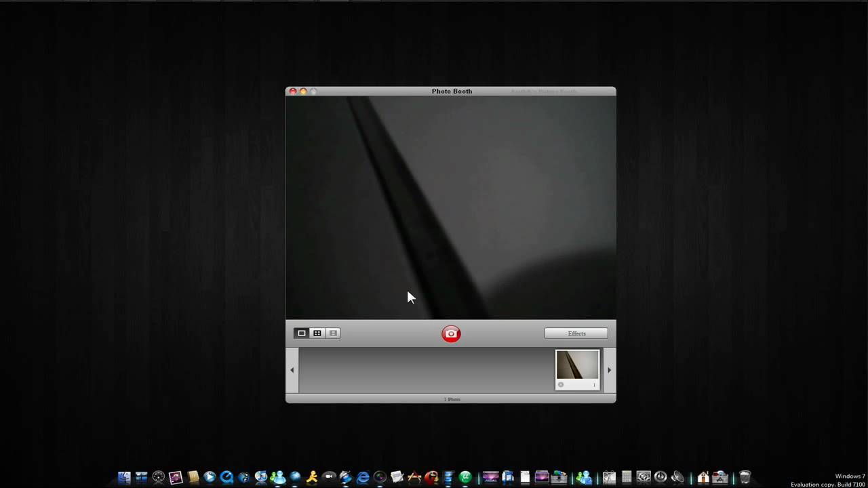Click the live camera preview area
The height and width of the screenshot is (488, 868).
tap(451, 207)
